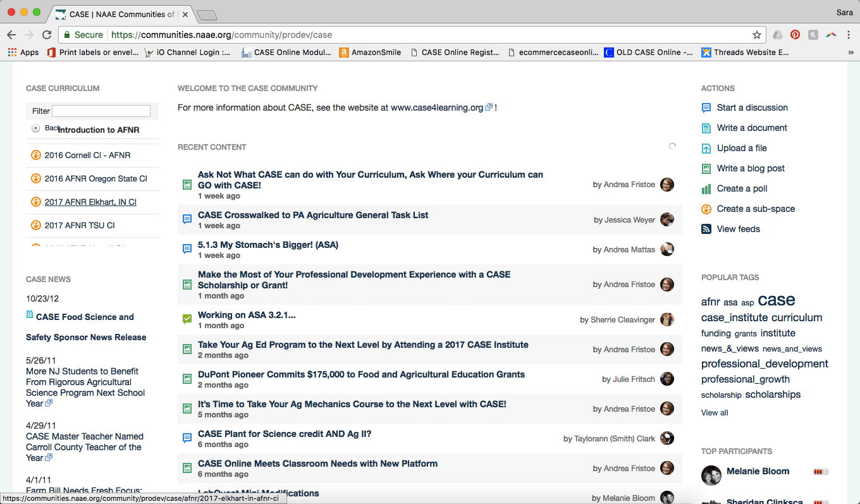This screenshot has width=860, height=504.
Task: Open CASE Crosswalked to PA Agriculture post
Action: tap(313, 215)
